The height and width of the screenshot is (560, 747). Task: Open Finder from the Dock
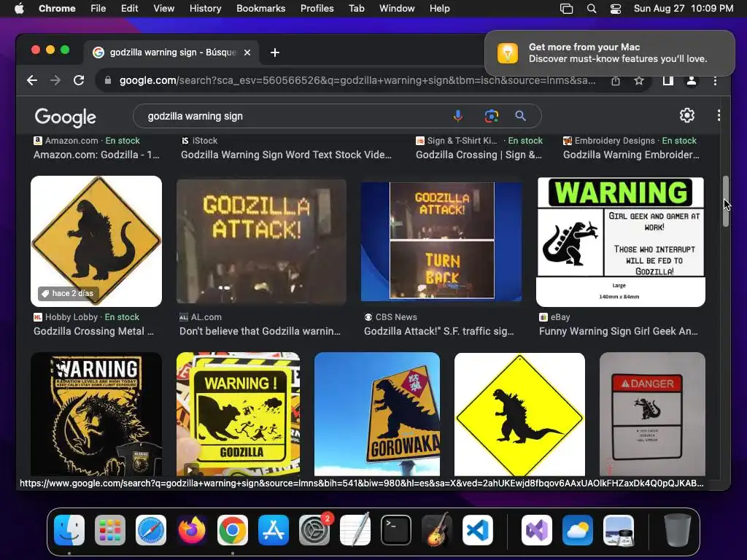point(69,529)
